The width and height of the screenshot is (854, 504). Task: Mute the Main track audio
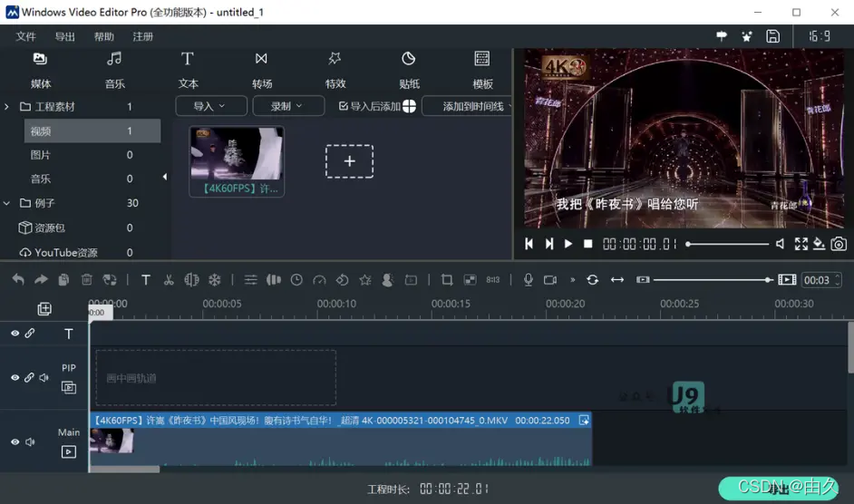30,441
